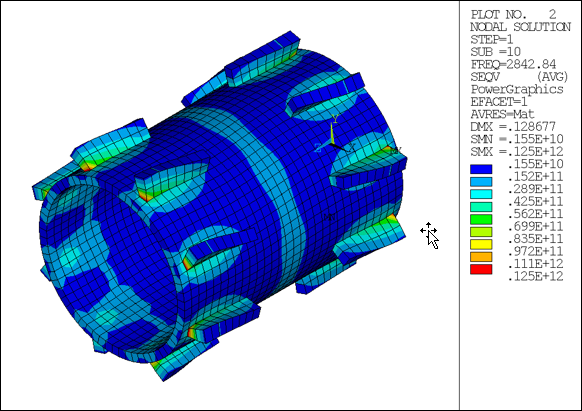The image size is (582, 411).
Task: Click the yellow legend swatch
Action: (x=481, y=244)
